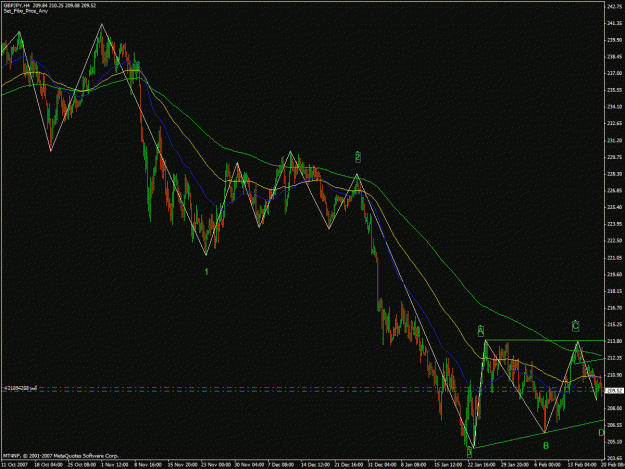Click the 212.35 price axis label
The image size is (625, 469).
615,358
